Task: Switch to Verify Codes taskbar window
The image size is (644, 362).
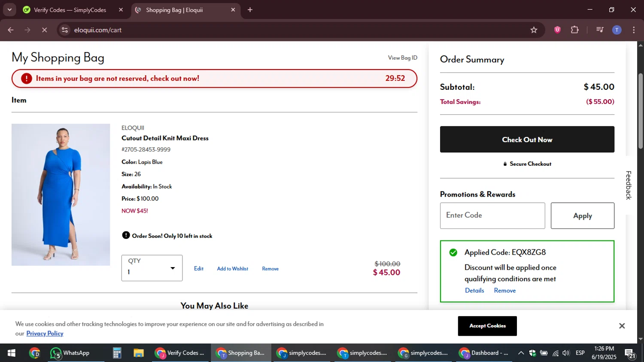Action: click(180, 353)
